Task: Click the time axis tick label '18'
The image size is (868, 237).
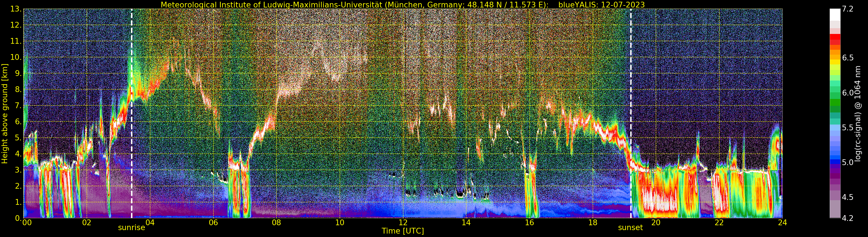Action: [593, 223]
